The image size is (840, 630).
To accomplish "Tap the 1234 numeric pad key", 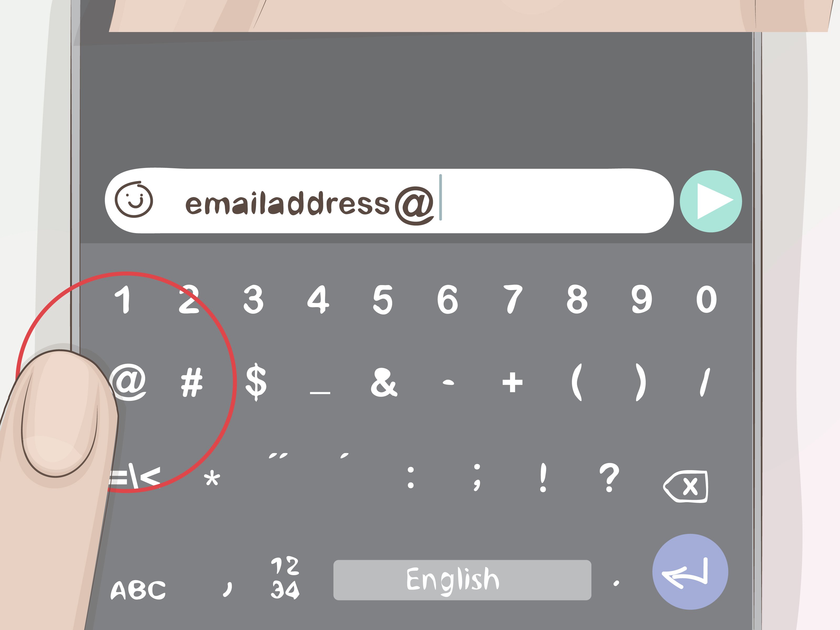I will [285, 578].
